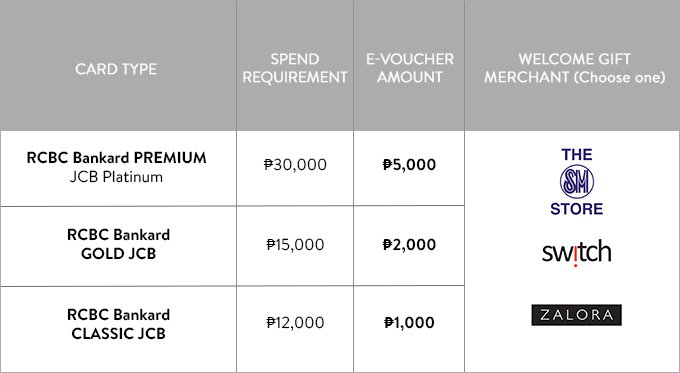Click The SM Store logo

click(x=576, y=182)
